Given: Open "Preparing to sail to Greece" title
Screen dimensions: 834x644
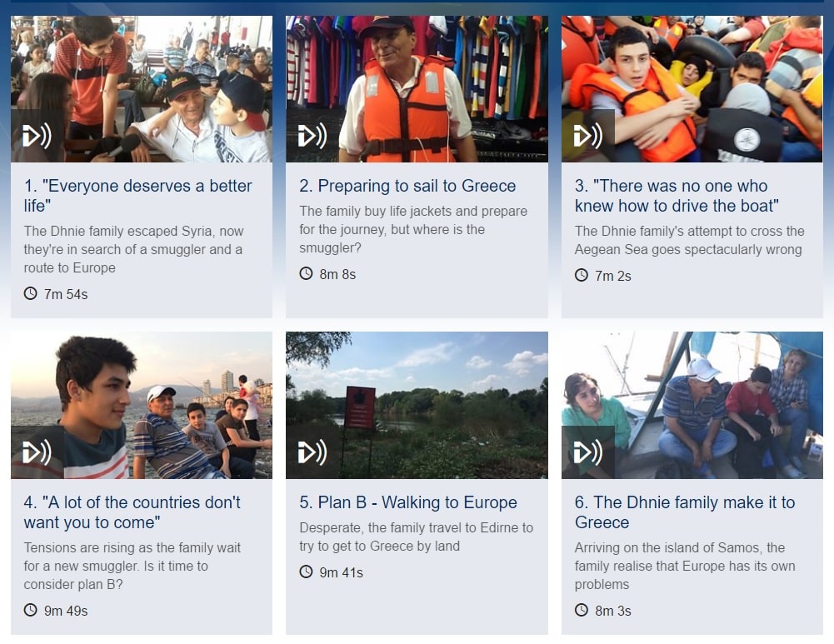Looking at the screenshot, I should [407, 186].
